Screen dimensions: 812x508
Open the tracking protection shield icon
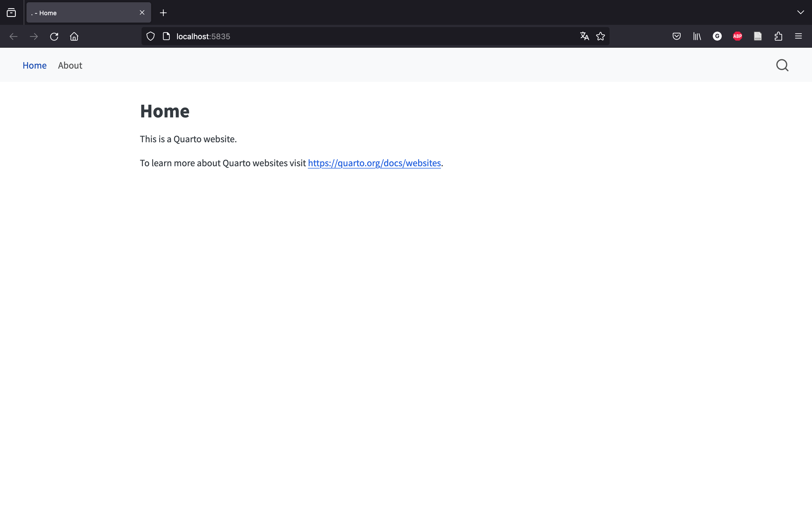tap(151, 36)
